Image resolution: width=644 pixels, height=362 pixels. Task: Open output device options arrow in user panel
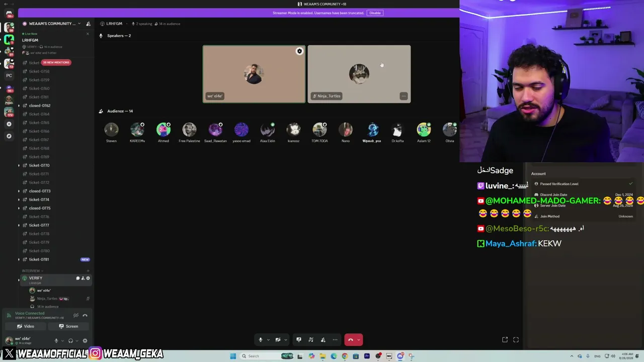76,341
